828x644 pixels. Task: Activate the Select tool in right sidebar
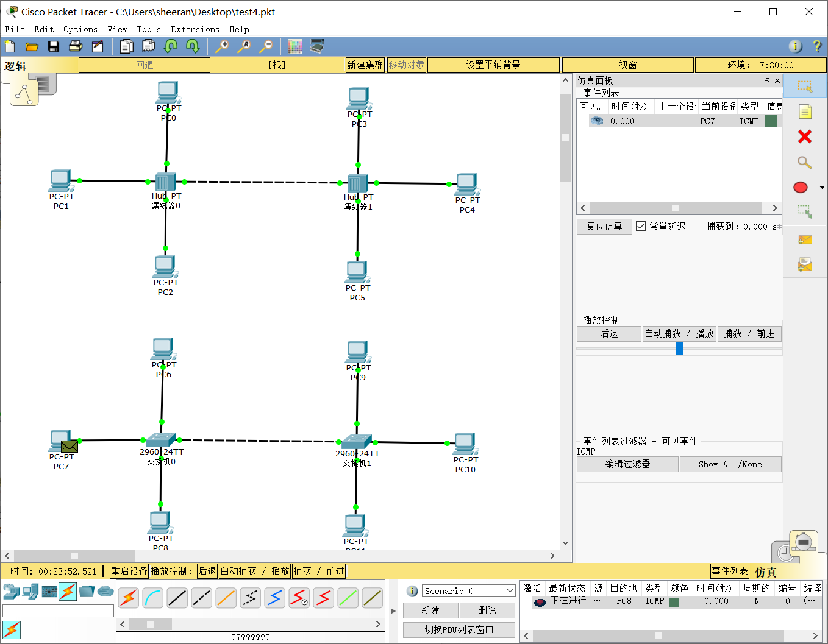pos(805,87)
